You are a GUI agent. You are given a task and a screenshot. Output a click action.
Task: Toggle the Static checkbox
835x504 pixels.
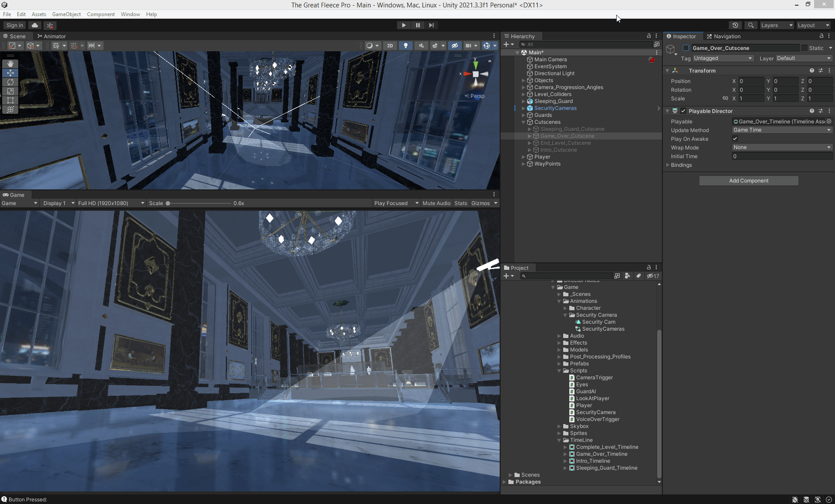point(805,48)
